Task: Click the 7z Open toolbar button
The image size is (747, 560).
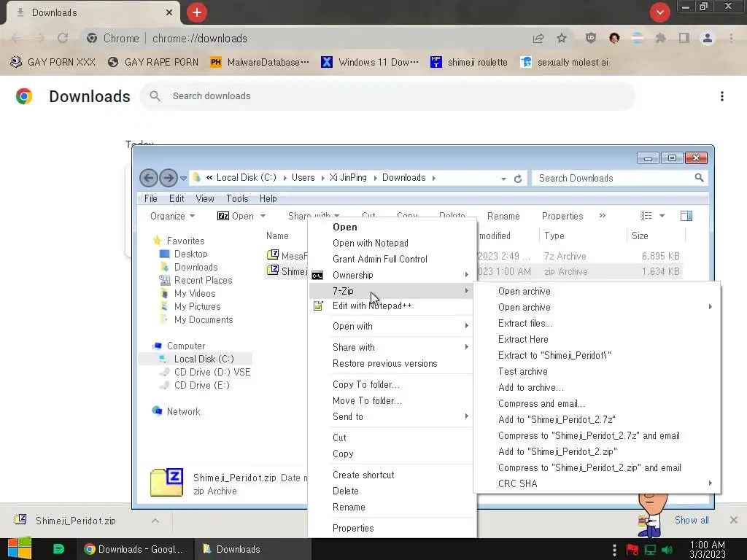Action: coord(236,216)
